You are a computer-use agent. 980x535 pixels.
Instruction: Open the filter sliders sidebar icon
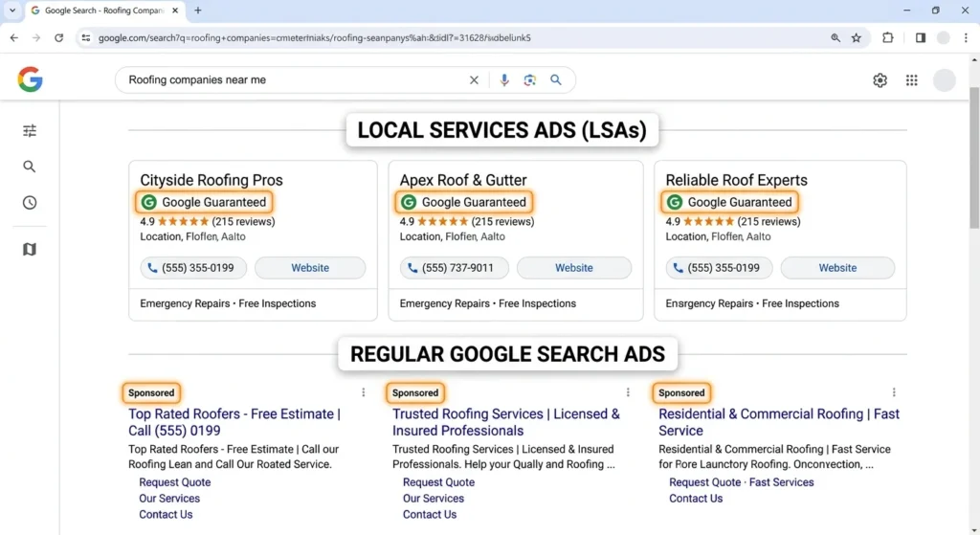click(30, 130)
